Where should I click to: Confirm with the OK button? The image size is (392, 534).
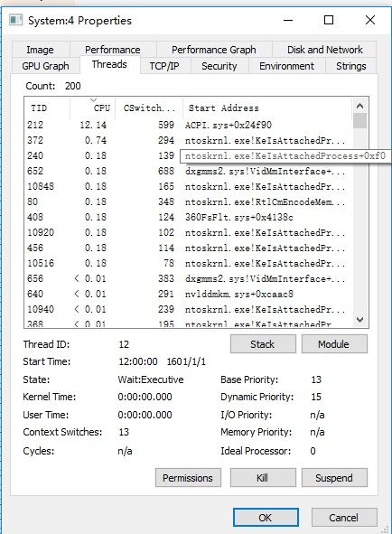pos(266,518)
